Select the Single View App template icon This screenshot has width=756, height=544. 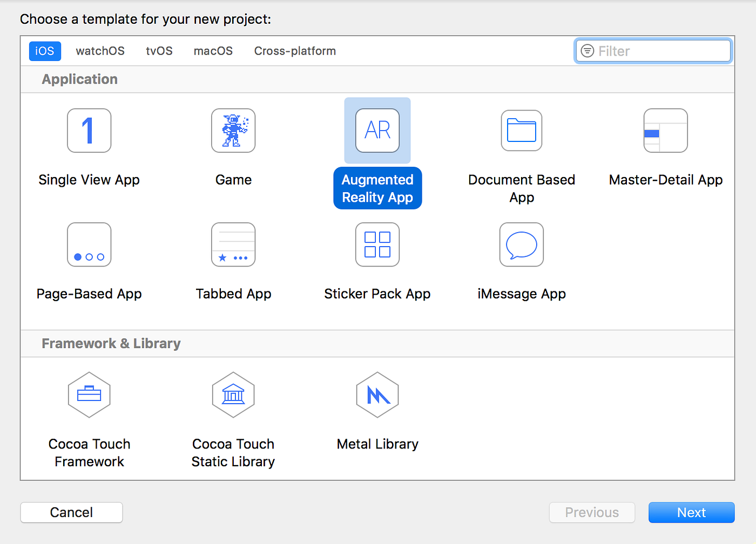[89, 131]
